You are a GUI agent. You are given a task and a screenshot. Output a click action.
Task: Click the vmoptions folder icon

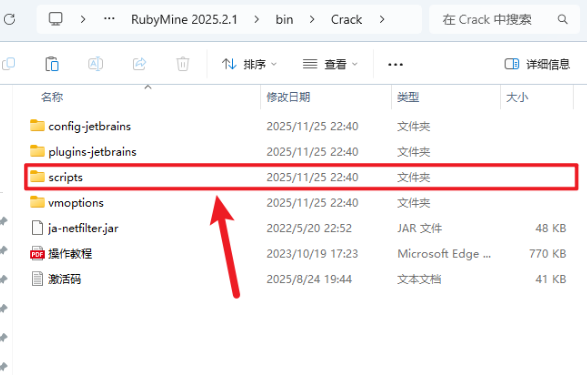(37, 202)
